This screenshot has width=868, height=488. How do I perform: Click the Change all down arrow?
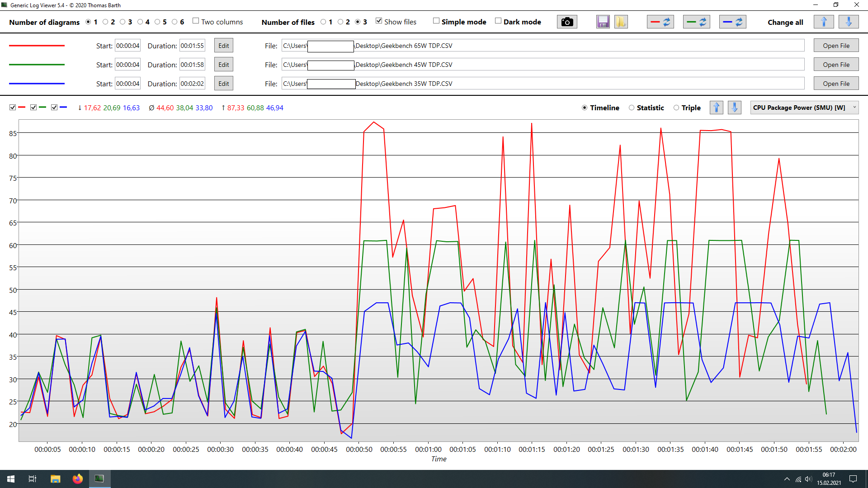pos(849,22)
